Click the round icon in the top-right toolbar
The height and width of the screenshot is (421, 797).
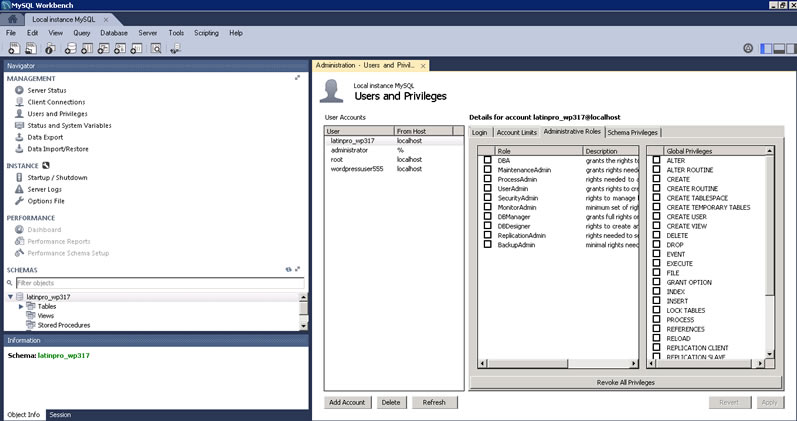pyautogui.click(x=748, y=48)
